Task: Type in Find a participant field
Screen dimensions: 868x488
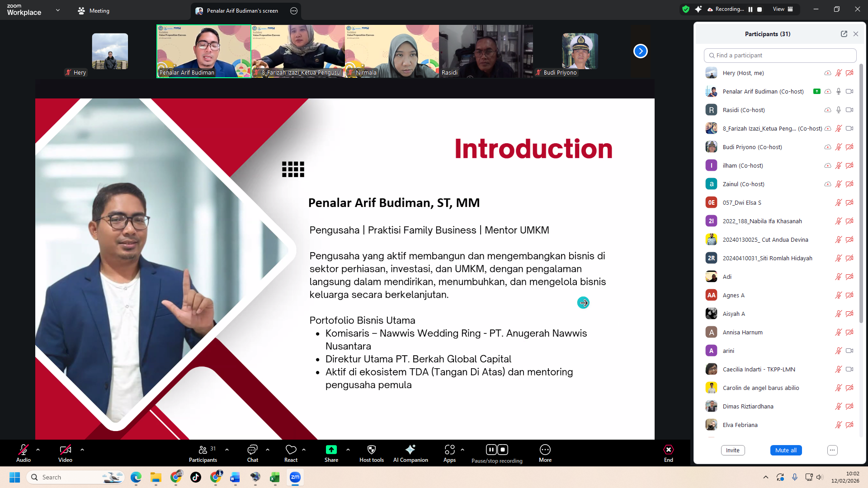Action: 780,55
